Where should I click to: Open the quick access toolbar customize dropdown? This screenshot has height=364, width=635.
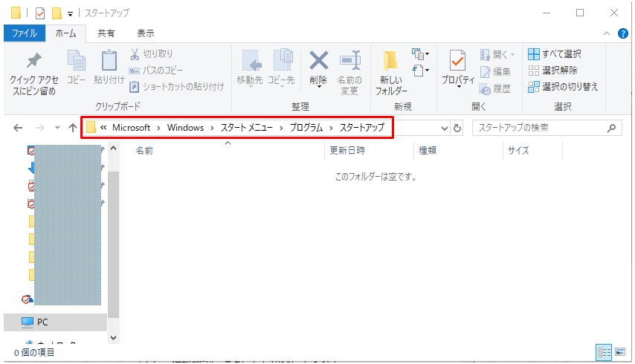(70, 14)
